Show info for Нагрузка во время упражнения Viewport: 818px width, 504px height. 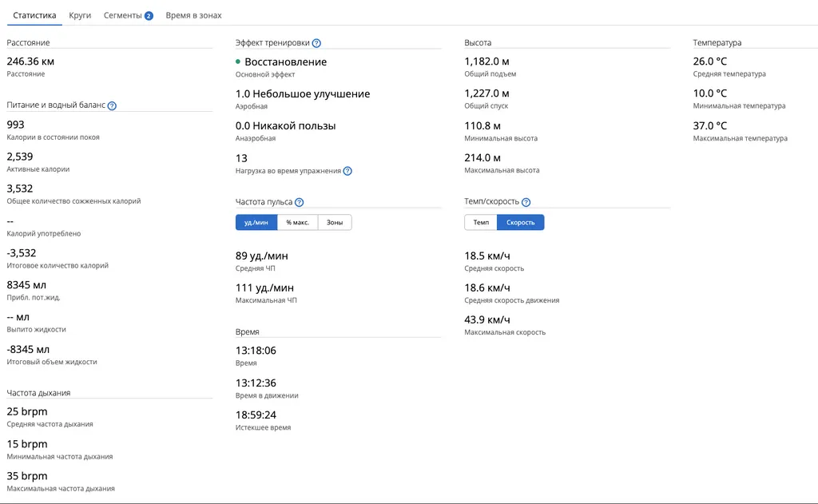point(347,171)
